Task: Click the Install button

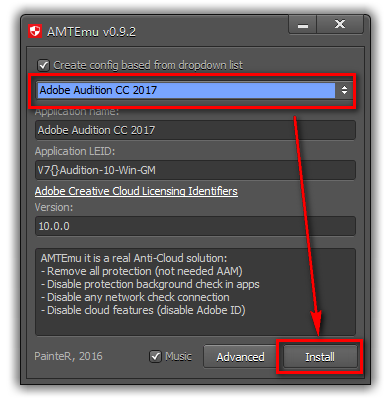Action: pyautogui.click(x=320, y=357)
